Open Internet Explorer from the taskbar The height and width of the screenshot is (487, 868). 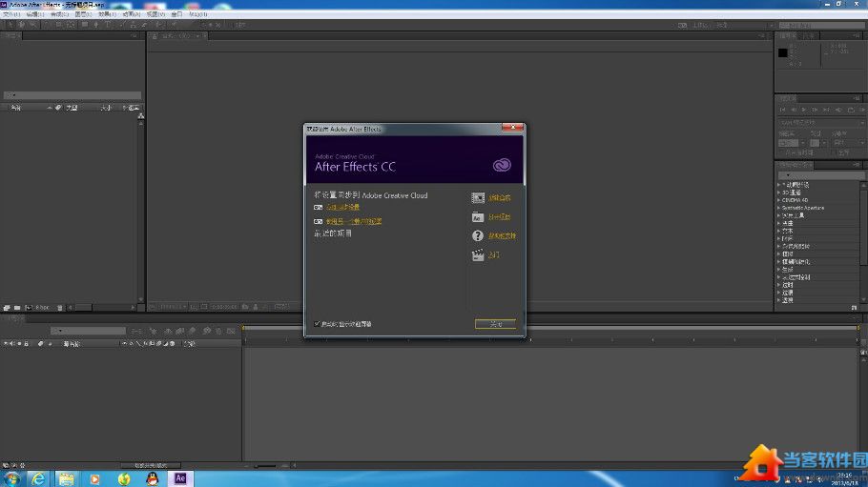point(37,478)
